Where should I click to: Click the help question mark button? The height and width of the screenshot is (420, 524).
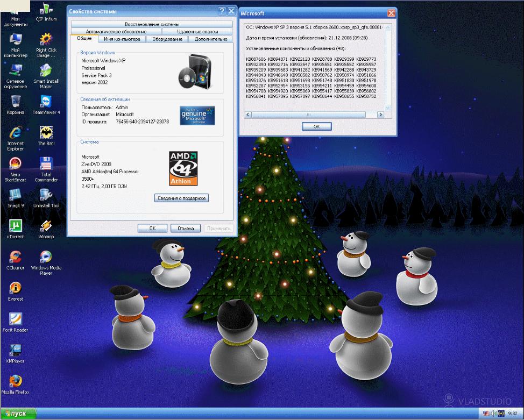click(x=222, y=11)
